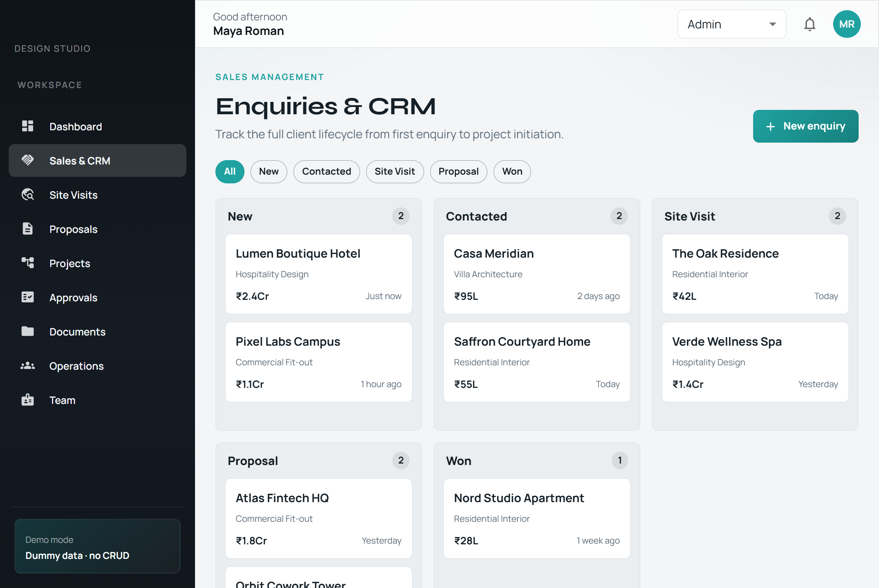Viewport: 879px width, 588px height.
Task: Click the "Enquiries & CRM" page heading
Action: click(x=326, y=107)
